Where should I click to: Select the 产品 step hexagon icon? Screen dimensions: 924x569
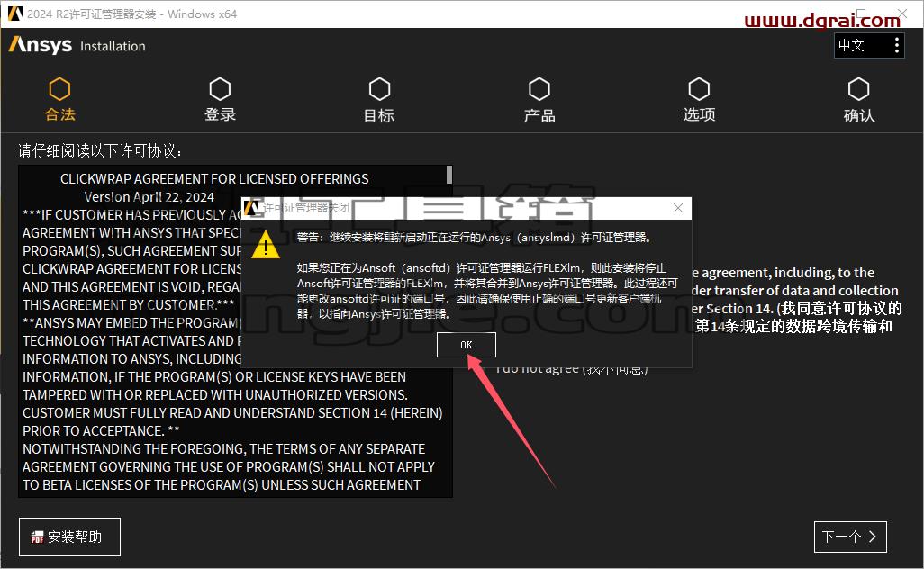(539, 89)
